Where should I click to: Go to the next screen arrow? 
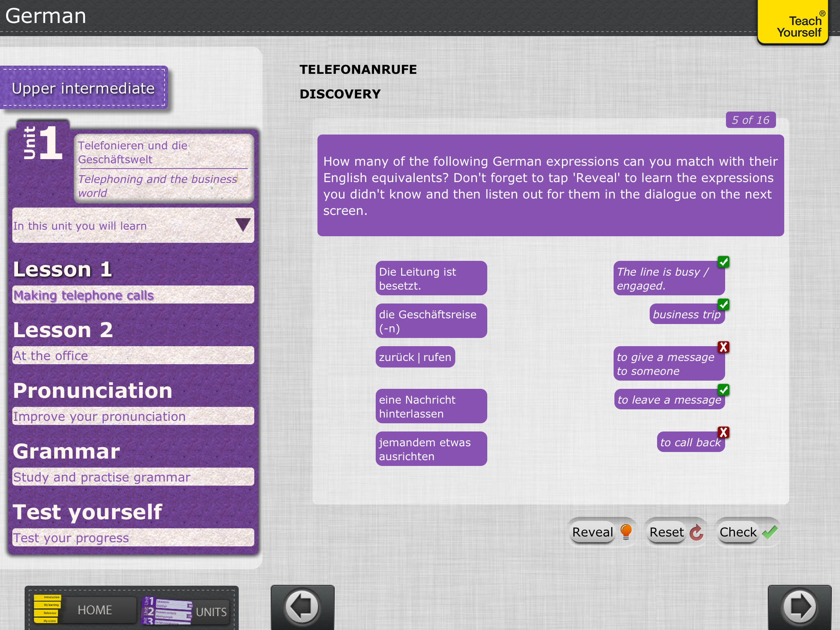[x=799, y=607]
